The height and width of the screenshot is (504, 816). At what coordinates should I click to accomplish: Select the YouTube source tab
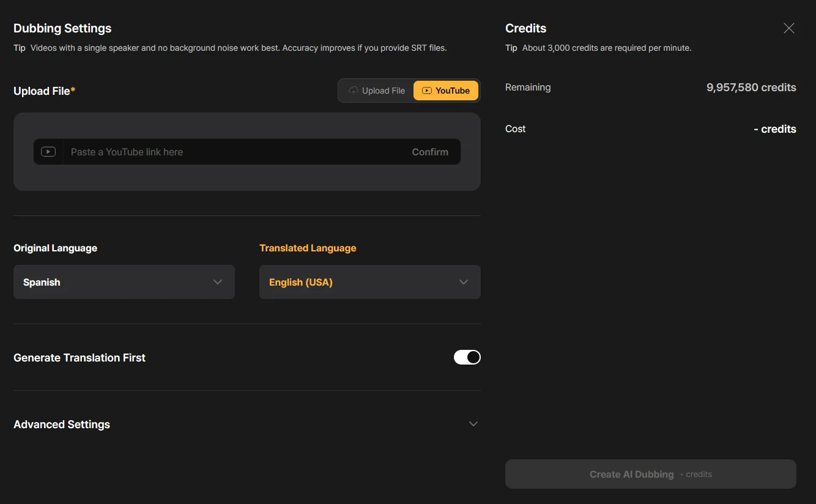click(446, 91)
